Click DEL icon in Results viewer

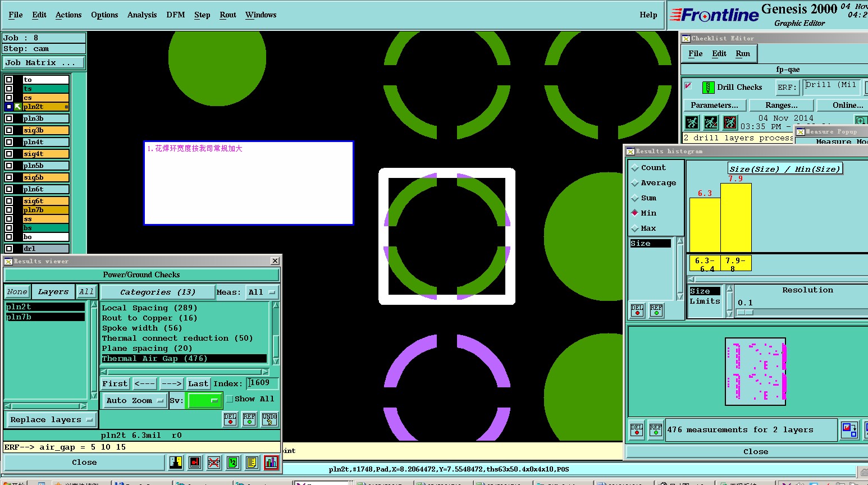click(x=230, y=419)
